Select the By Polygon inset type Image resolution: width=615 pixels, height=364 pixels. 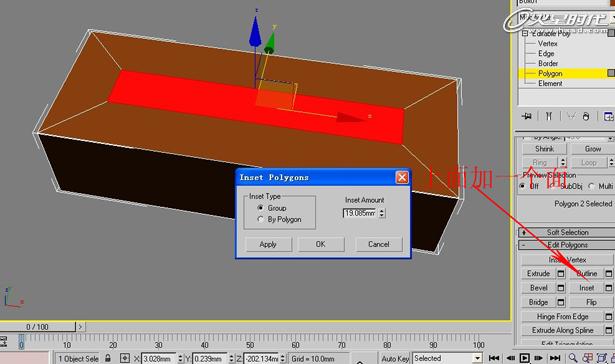pos(260,219)
